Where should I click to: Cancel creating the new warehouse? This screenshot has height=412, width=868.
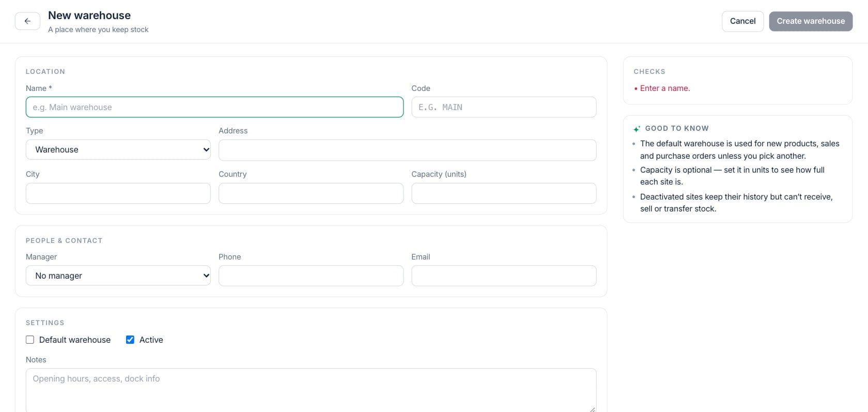742,21
